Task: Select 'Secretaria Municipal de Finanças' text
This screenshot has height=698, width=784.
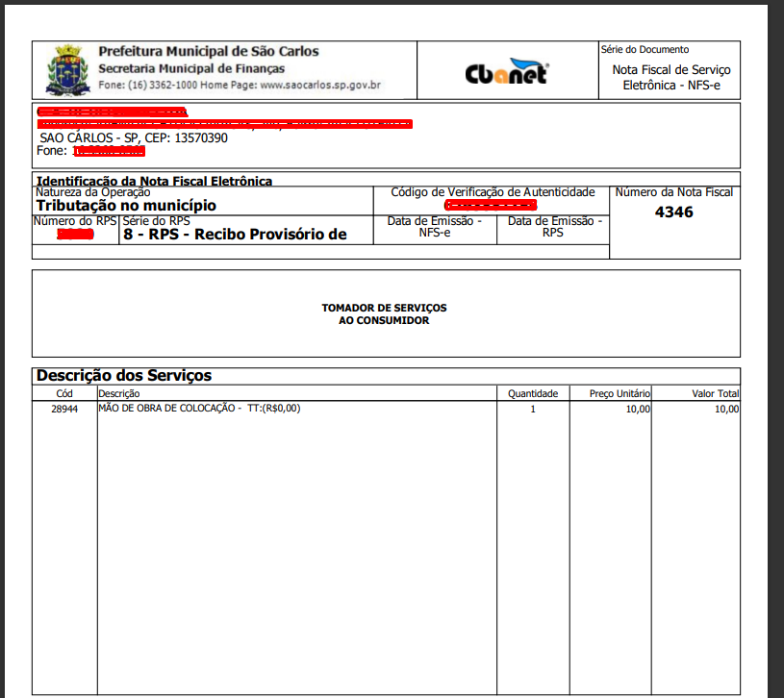Action: pos(191,68)
